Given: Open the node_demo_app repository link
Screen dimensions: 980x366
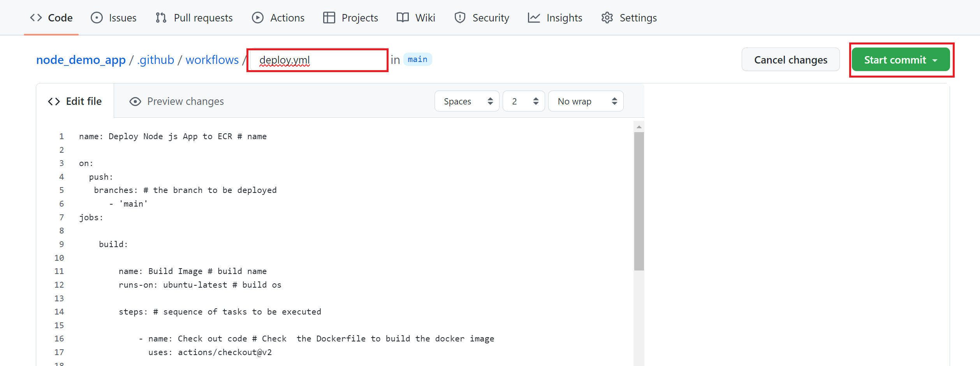Looking at the screenshot, I should 81,60.
